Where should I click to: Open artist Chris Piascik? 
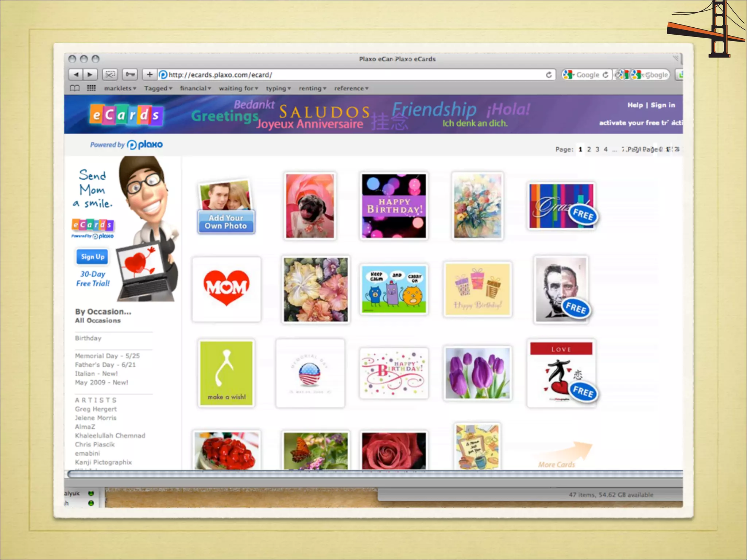95,444
